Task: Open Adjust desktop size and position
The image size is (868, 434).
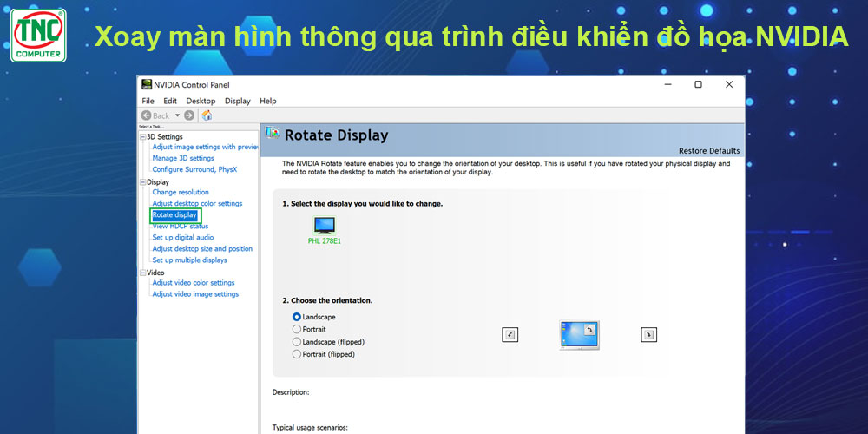Action: pos(202,248)
